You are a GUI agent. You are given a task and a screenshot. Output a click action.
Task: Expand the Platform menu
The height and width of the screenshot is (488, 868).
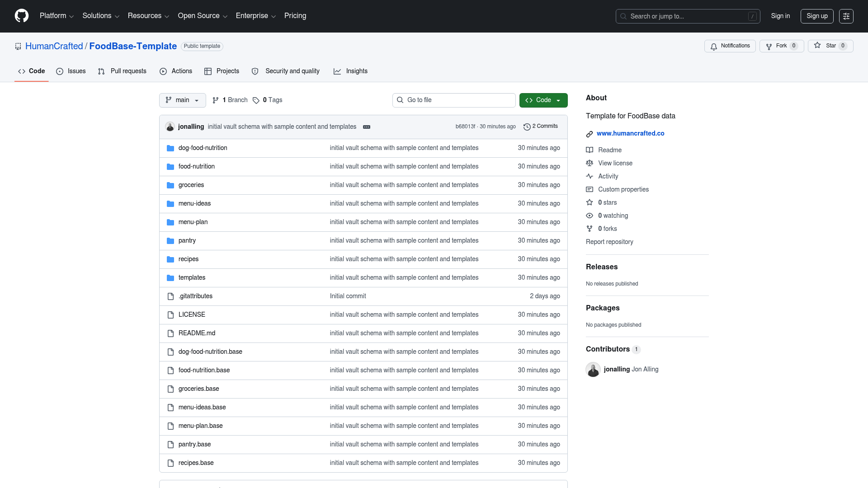57,16
